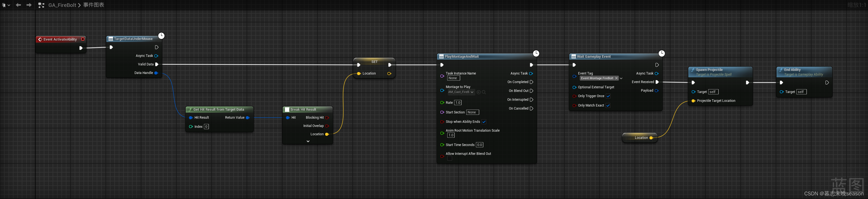
Task: Select the 事件图表 breadcrumb item
Action: 94,5
